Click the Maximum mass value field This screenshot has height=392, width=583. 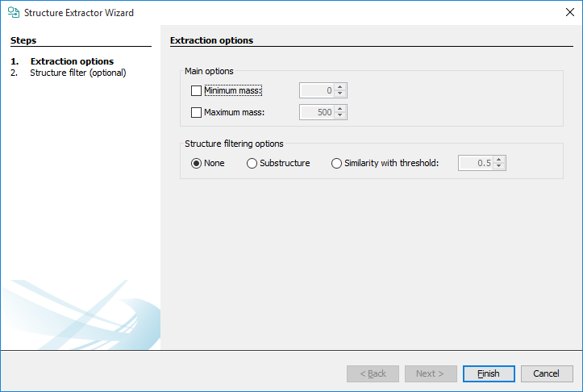(x=317, y=113)
